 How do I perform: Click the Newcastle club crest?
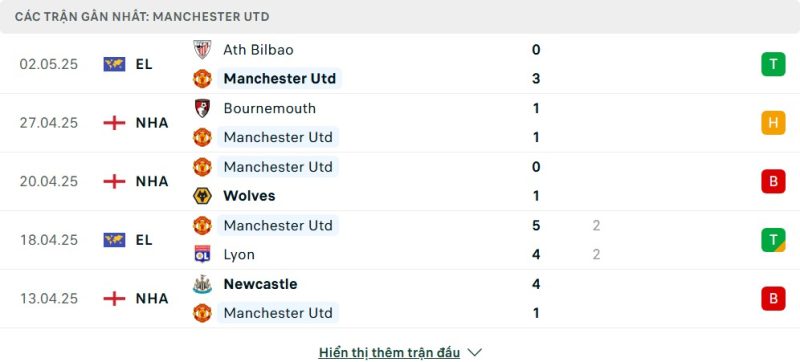tap(202, 284)
